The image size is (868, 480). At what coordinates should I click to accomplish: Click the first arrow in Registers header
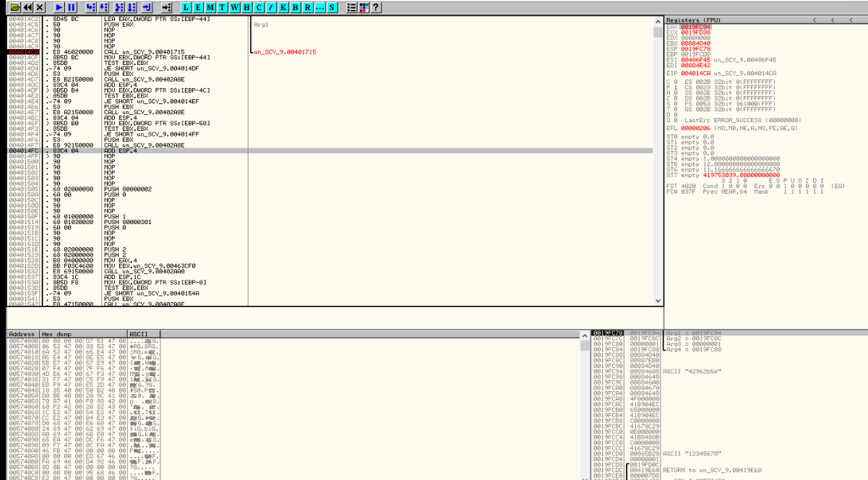click(815, 20)
